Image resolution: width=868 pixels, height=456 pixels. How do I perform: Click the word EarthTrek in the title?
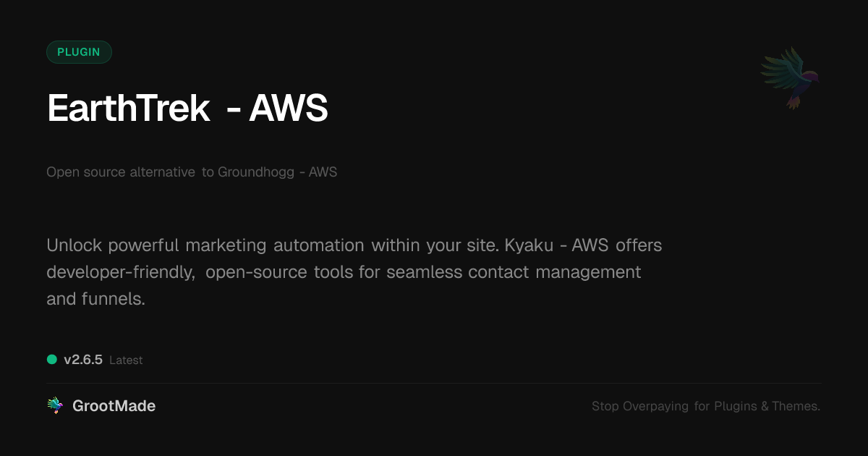[128, 109]
